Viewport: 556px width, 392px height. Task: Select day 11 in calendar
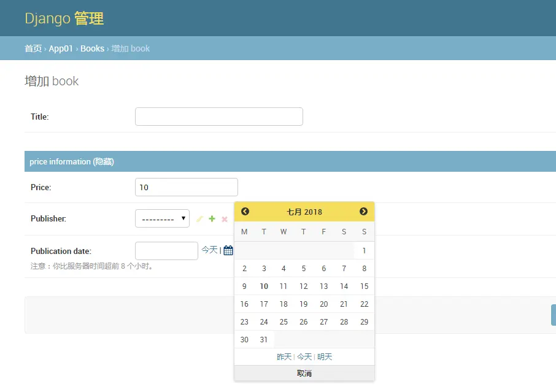284,286
